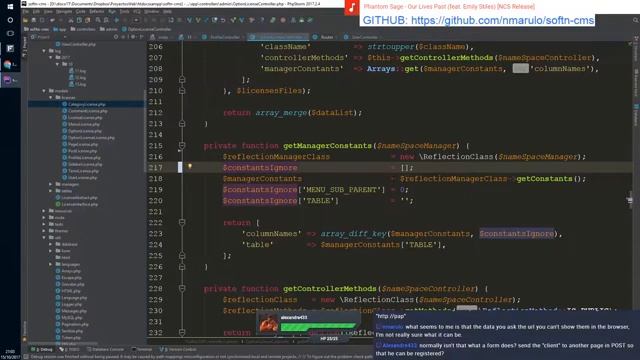Expand the resources folder
The width and height of the screenshot is (640, 360).
44,211
